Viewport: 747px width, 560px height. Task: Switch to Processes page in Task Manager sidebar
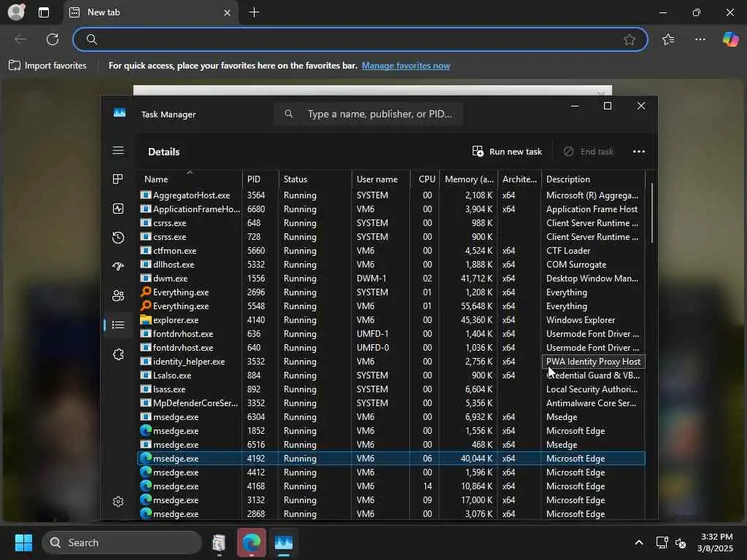tap(118, 179)
